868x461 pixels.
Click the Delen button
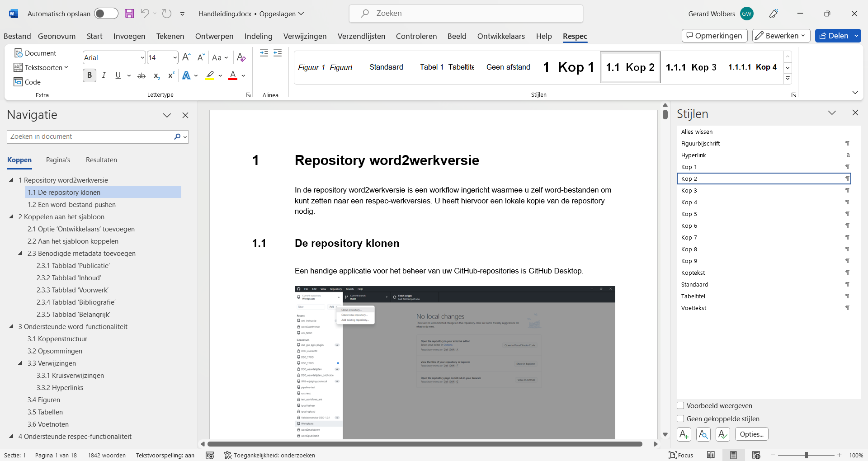[x=833, y=36]
